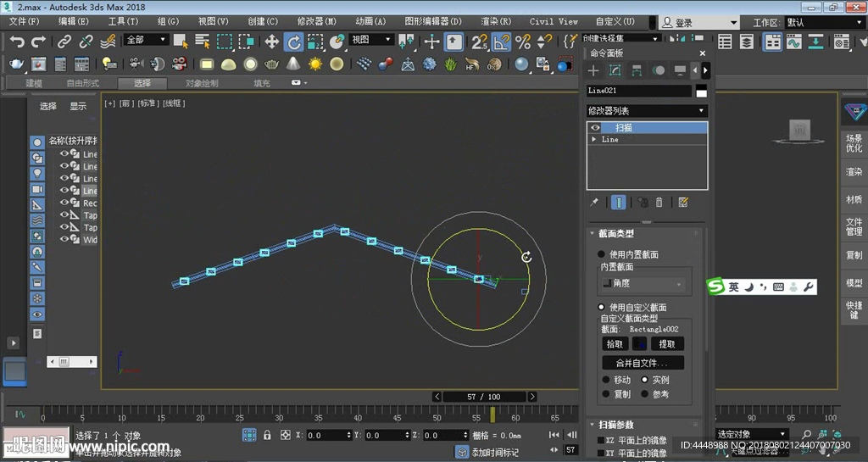Viewport: 868px width, 462px height.
Task: Open the Hierarchy tab in command panel
Action: pyautogui.click(x=637, y=70)
